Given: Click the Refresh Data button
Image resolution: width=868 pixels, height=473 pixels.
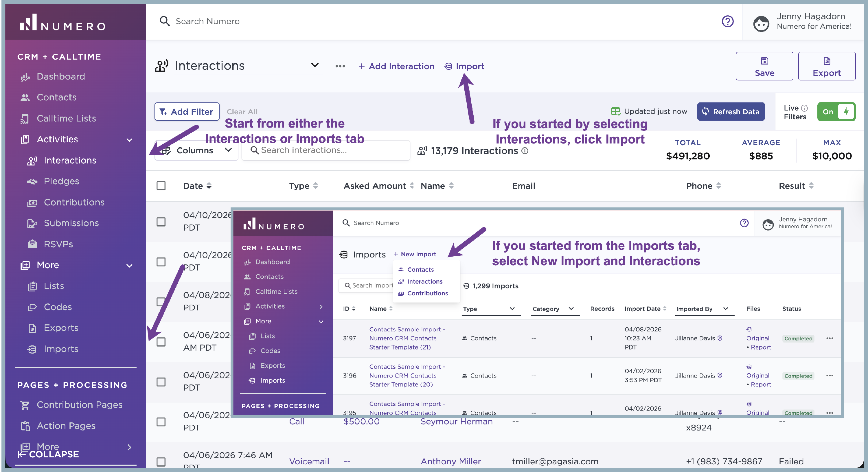Looking at the screenshot, I should click(x=731, y=111).
